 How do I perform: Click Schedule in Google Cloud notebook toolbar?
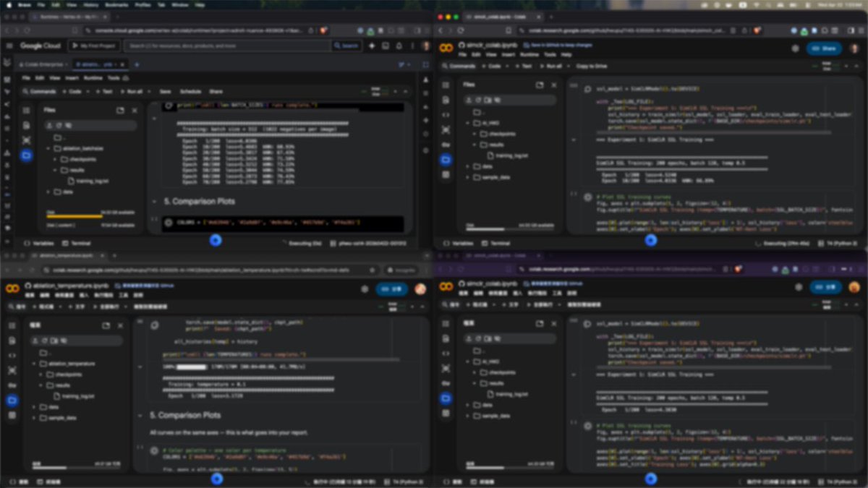click(190, 92)
